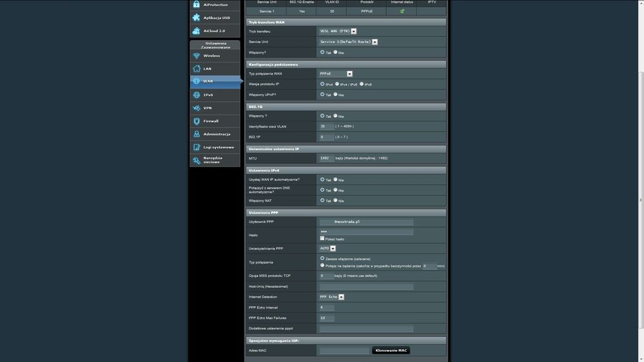Select the IPv6 globe icon

pyautogui.click(x=197, y=95)
